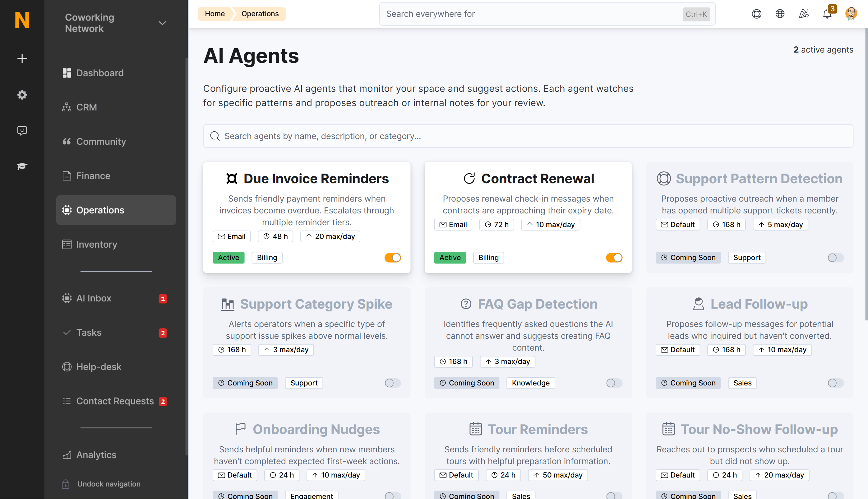Click Active badge on Contract Renewal
Image resolution: width=868 pixels, height=499 pixels.
point(450,258)
